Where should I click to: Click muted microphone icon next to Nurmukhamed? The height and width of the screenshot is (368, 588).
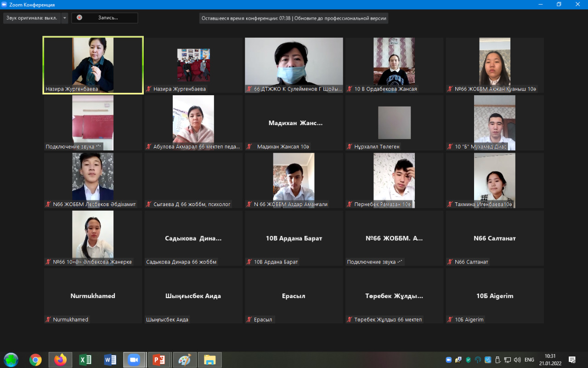[48, 320]
